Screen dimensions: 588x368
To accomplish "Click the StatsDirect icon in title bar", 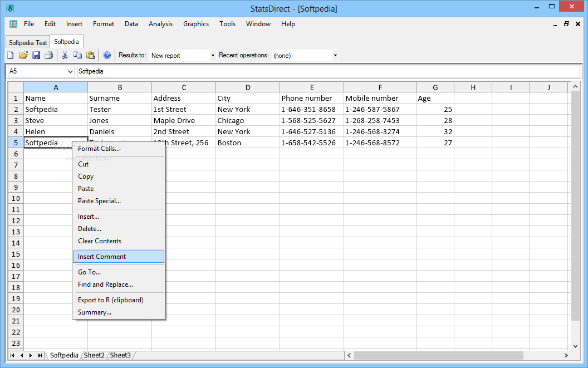I will pos(10,8).
